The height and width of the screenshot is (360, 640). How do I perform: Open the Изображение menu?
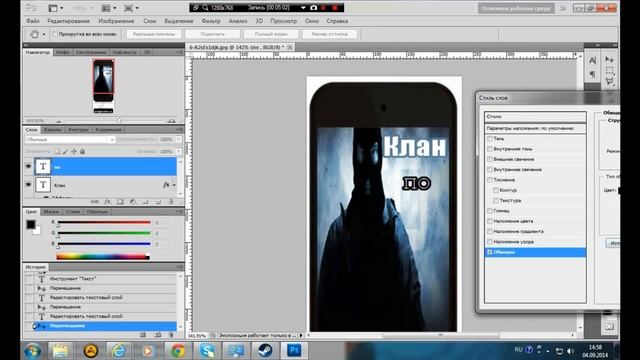[x=116, y=21]
